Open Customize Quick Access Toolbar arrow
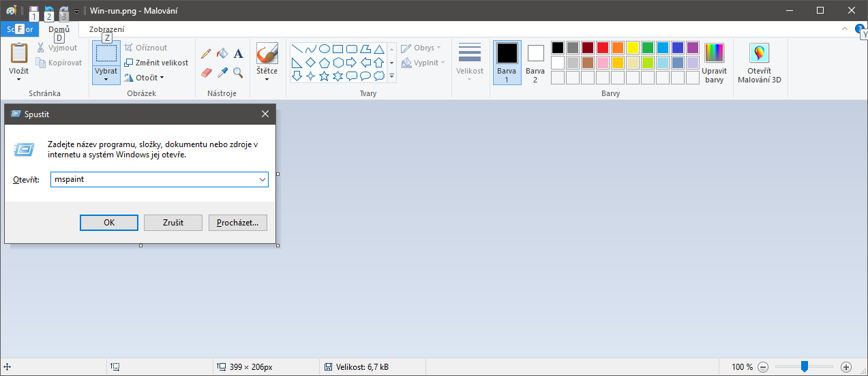 [76, 12]
